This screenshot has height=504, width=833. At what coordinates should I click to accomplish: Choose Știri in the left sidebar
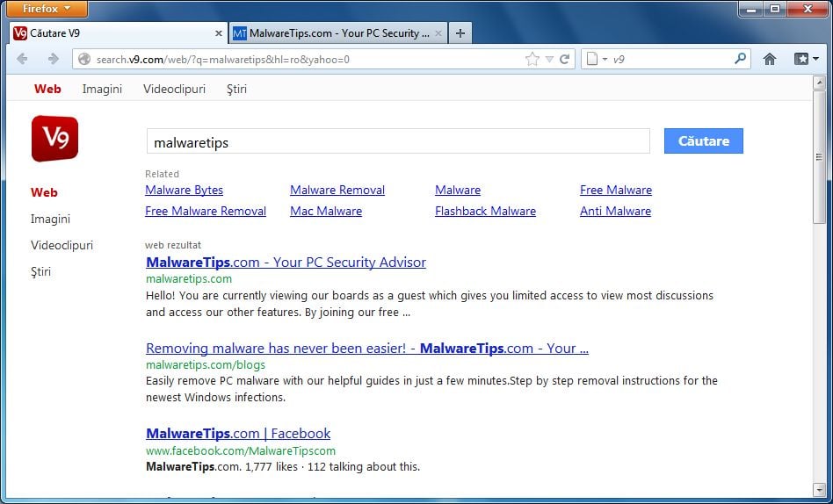[40, 272]
